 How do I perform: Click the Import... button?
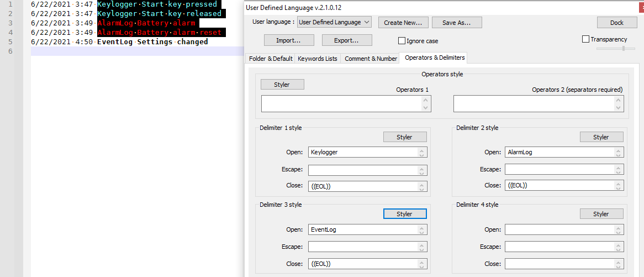(x=289, y=40)
